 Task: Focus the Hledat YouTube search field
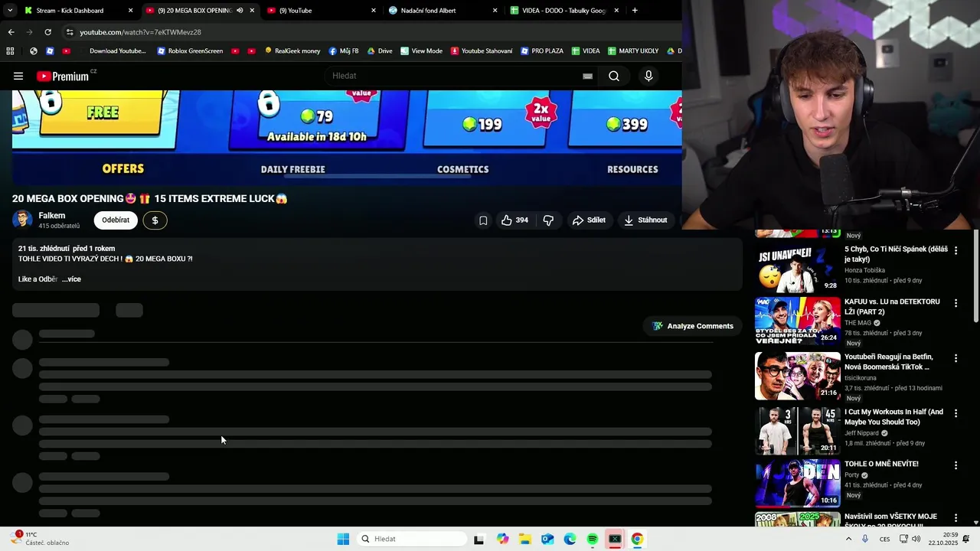tap(456, 76)
